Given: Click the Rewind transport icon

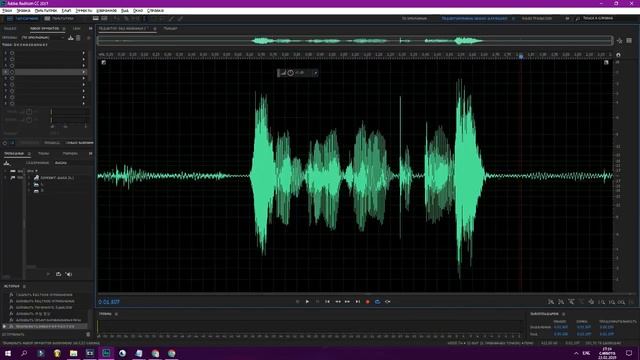Looking at the screenshot, I should tap(338, 302).
